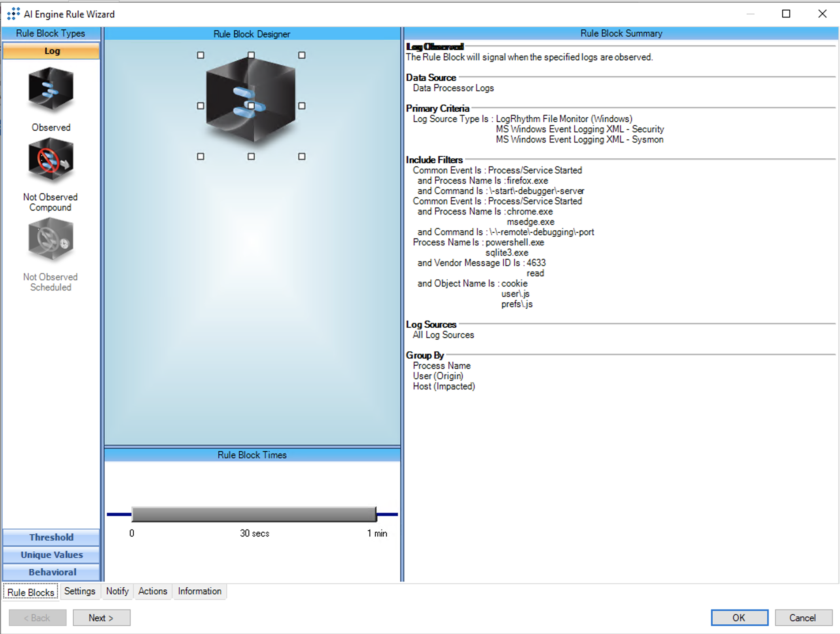Expand the Unique Values block section
This screenshot has height=634, width=840.
pos(51,554)
